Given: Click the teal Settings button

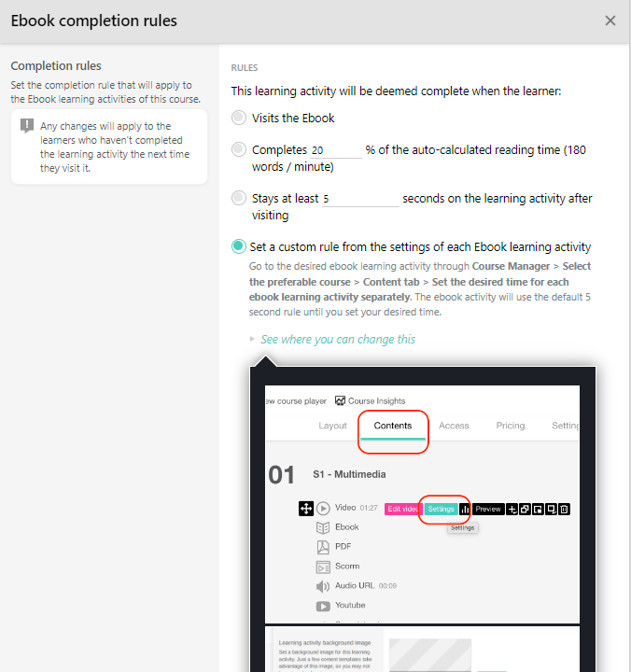Looking at the screenshot, I should 441,509.
